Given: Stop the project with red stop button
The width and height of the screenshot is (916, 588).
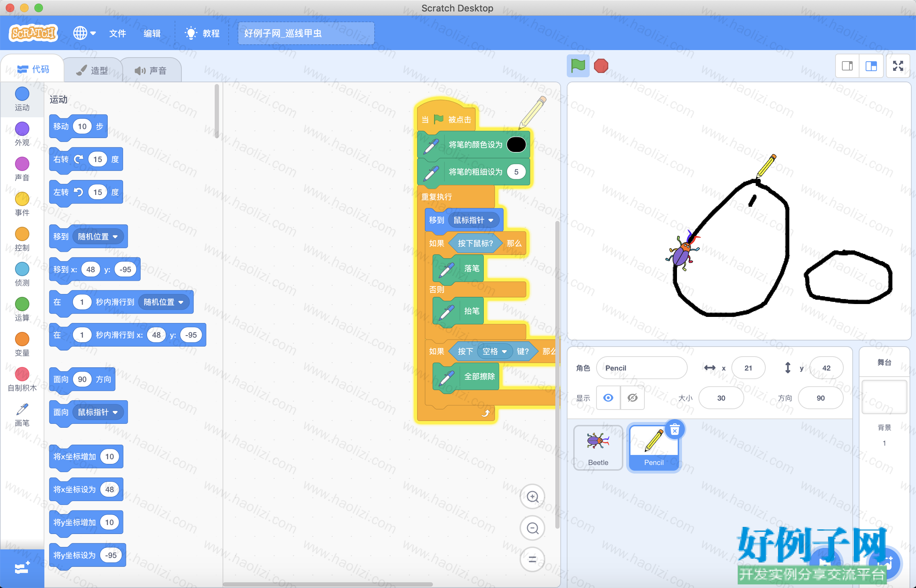Looking at the screenshot, I should pos(601,66).
